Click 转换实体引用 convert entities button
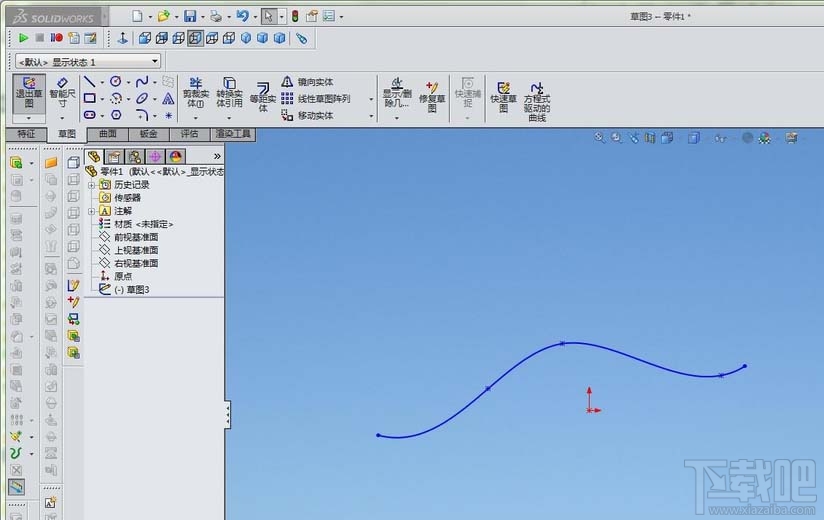 (229, 92)
